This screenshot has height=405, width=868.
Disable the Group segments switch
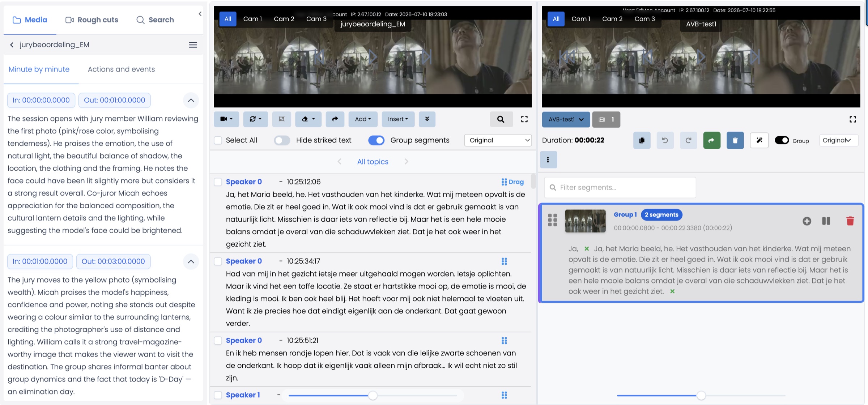click(x=376, y=140)
